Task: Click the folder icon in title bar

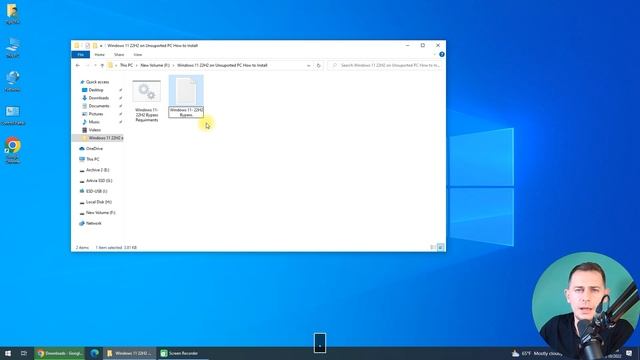Action: (x=77, y=46)
